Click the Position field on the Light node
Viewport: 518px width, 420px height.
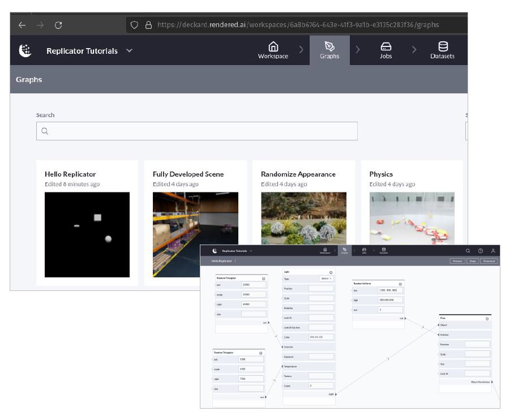(321, 289)
